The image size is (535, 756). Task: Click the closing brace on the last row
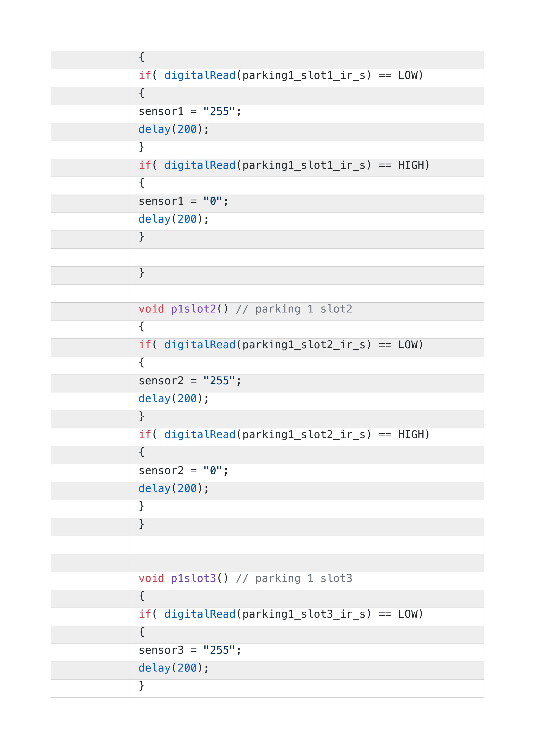[142, 686]
